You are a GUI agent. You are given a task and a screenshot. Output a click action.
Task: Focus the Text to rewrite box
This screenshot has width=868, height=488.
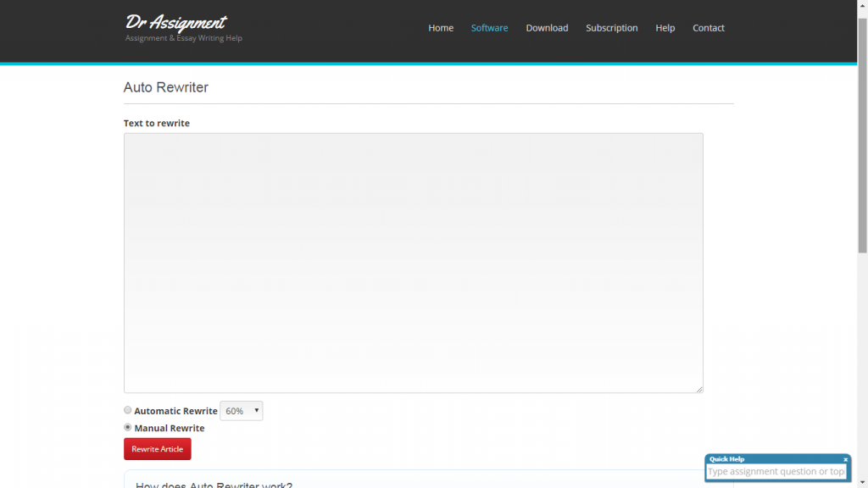pyautogui.click(x=413, y=263)
